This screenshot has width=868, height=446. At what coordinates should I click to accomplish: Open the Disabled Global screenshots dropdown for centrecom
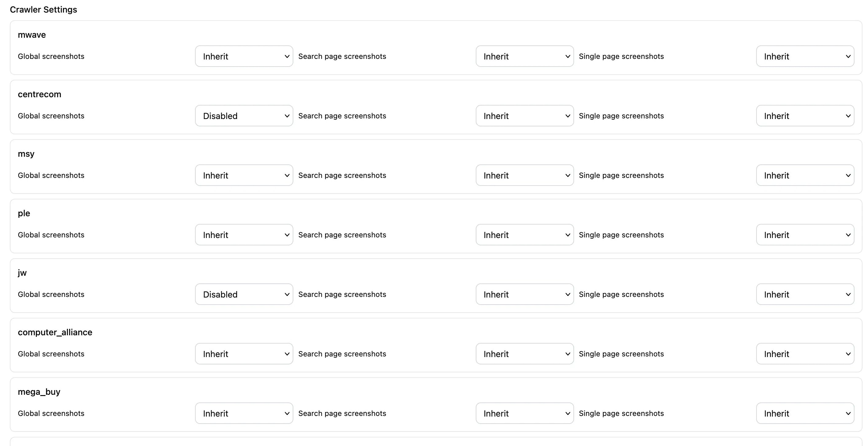[x=244, y=115]
